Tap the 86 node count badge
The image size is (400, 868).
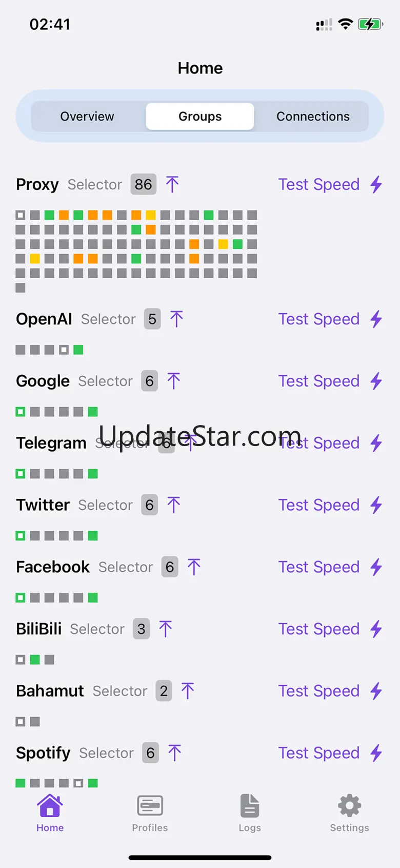(x=144, y=184)
